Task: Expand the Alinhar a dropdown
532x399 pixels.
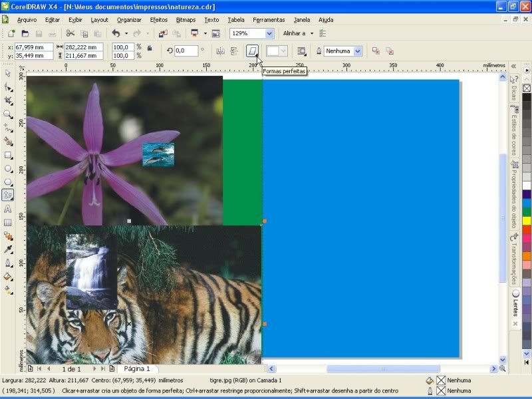Action: pyautogui.click(x=311, y=33)
